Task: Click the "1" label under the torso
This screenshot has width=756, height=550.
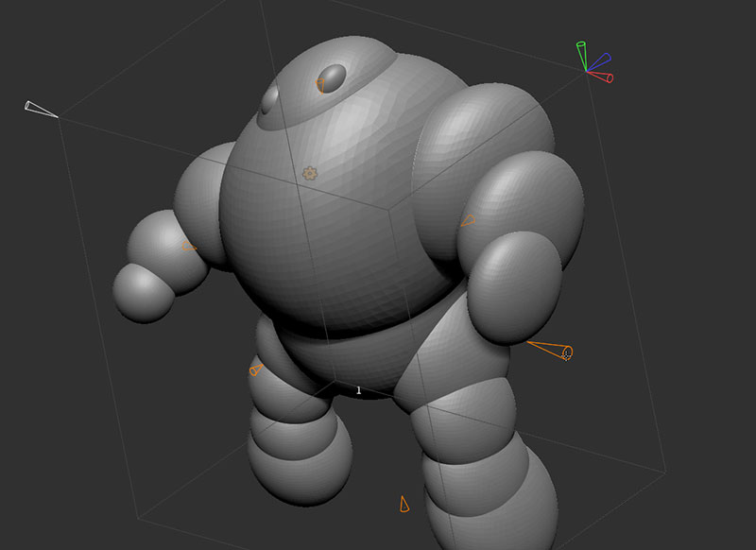Action: tap(358, 390)
